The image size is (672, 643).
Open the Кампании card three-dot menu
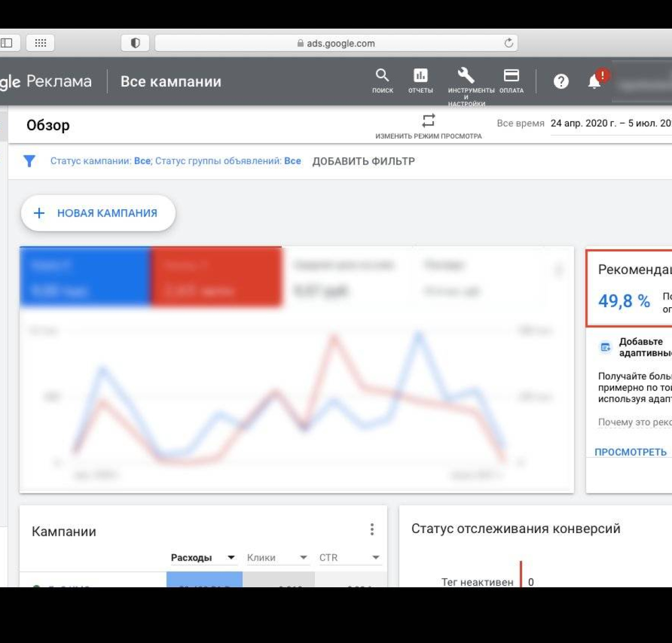372,530
